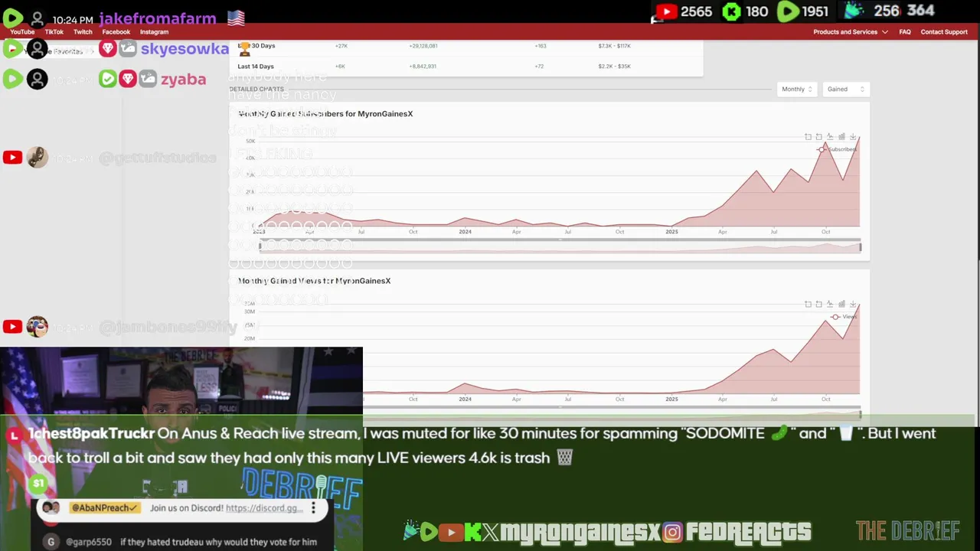Click the Subscribers chart range slider left handle

tap(260, 246)
